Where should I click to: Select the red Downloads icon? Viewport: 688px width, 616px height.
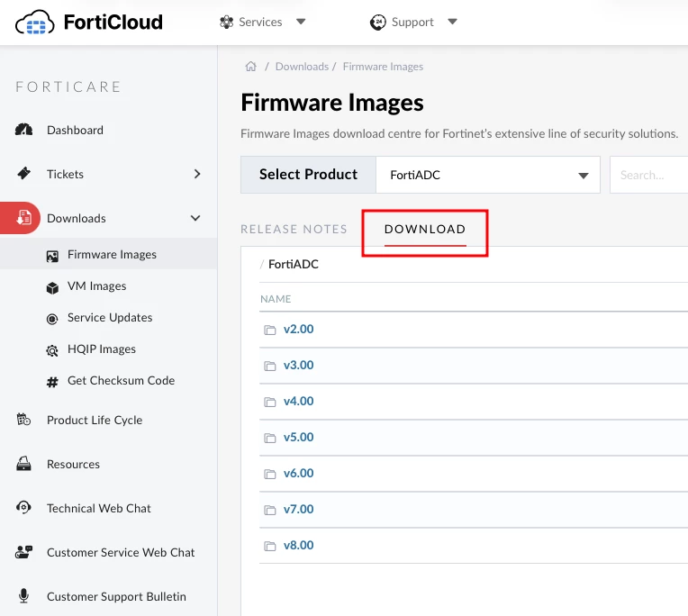[x=23, y=218]
